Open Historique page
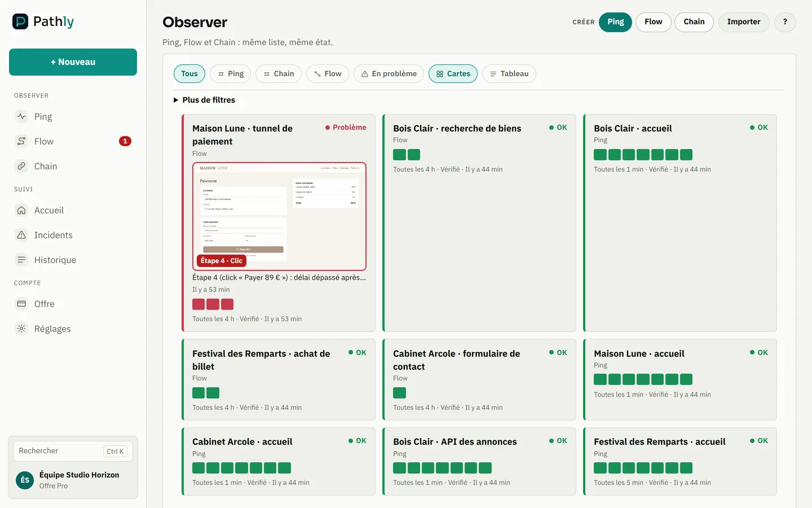This screenshot has width=812, height=508. point(73,260)
